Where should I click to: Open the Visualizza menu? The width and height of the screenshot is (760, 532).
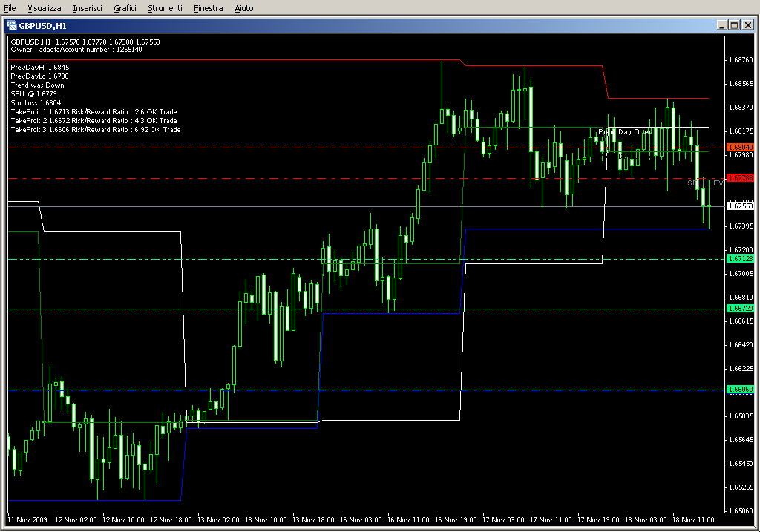click(45, 8)
